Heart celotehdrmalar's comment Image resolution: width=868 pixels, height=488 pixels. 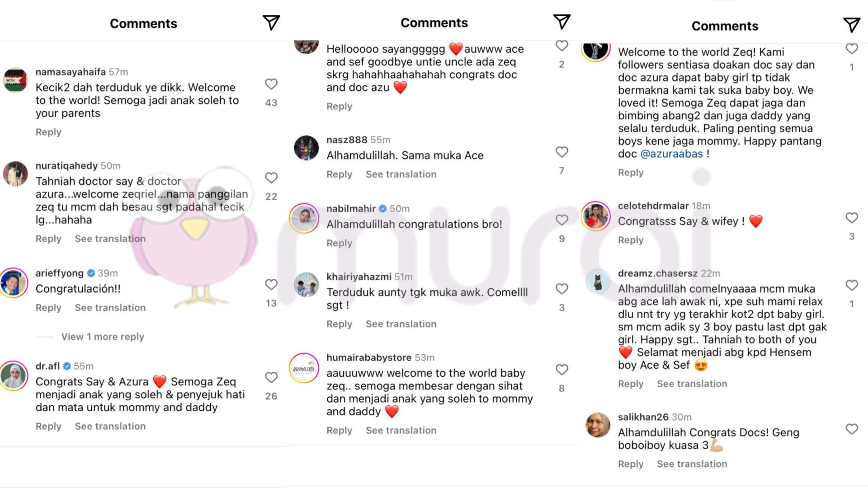coord(852,218)
